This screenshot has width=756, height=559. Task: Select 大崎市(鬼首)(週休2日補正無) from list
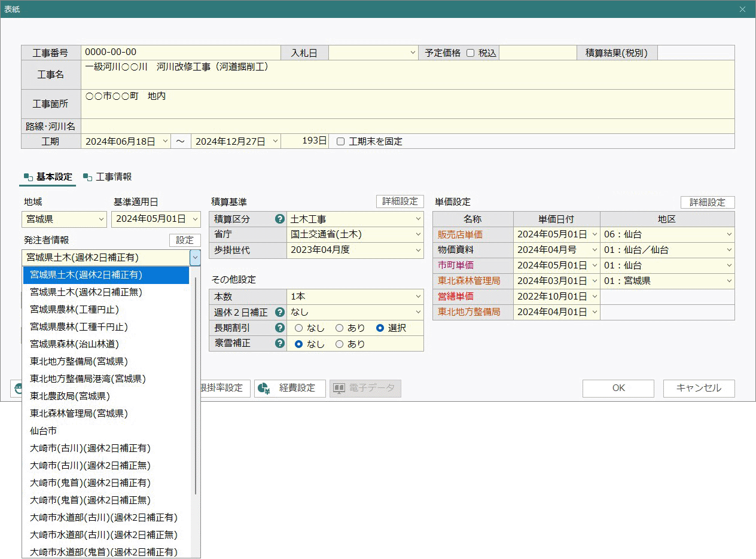106,500
